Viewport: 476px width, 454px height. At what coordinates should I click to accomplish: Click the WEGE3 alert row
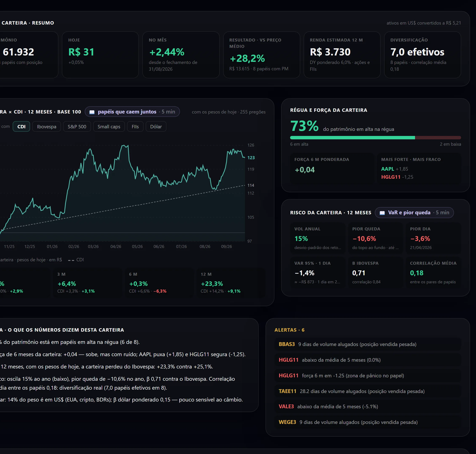tap(368, 422)
